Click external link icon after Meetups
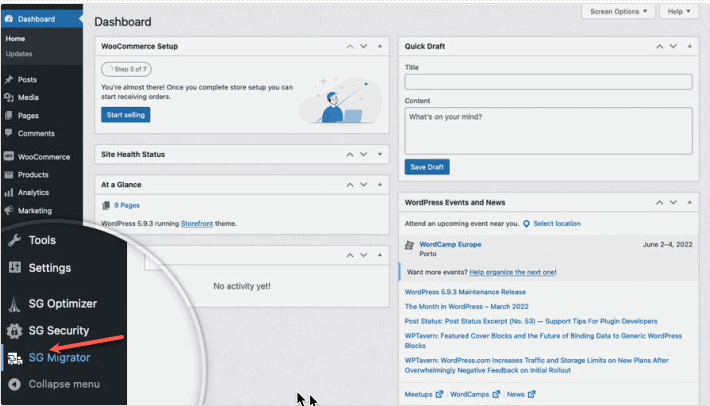710x406 pixels. tap(439, 394)
